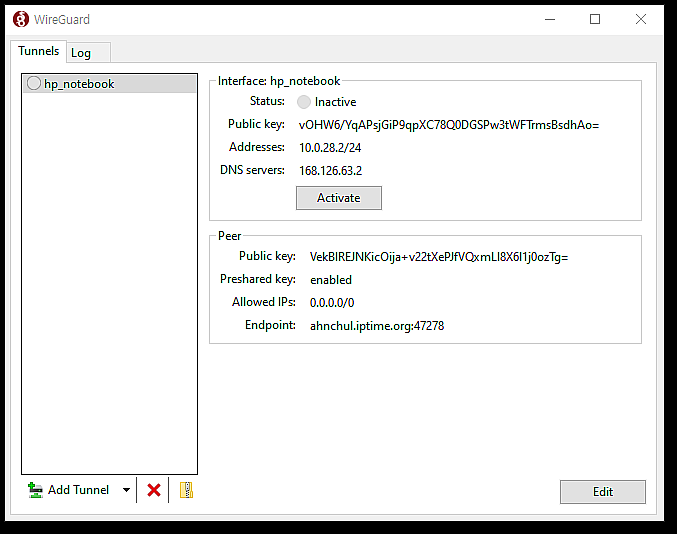Remove selected tunnel with red X

(154, 490)
